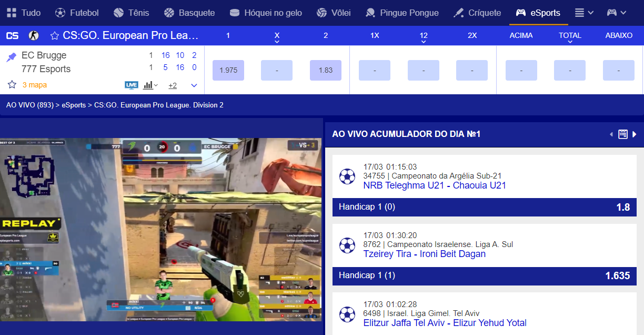Switch to the eSports tab

click(x=538, y=13)
